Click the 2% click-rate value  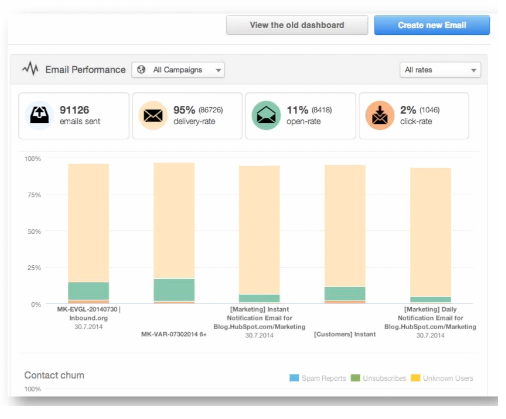click(408, 110)
